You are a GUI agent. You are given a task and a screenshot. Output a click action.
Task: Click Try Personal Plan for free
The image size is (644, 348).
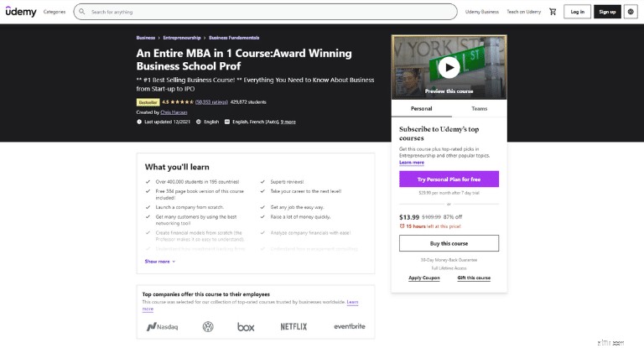[449, 179]
